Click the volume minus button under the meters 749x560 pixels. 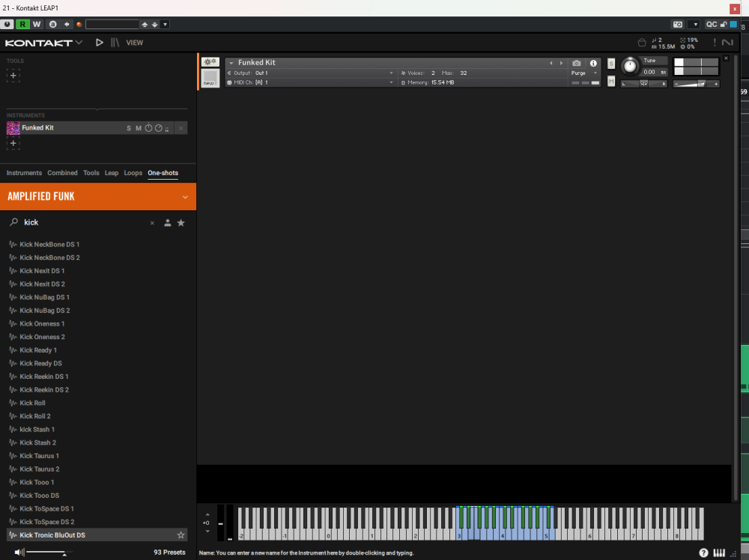(x=676, y=84)
